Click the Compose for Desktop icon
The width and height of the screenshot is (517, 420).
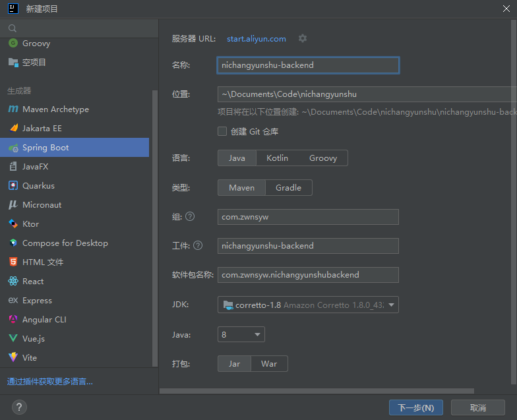pyautogui.click(x=13, y=243)
